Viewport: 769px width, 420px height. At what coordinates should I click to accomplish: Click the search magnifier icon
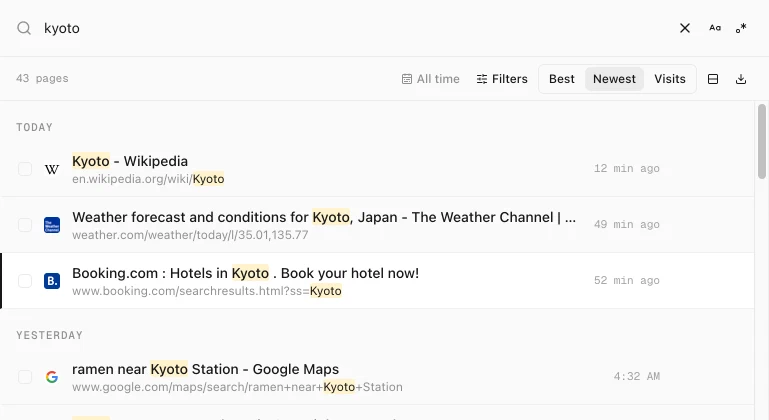(x=24, y=28)
